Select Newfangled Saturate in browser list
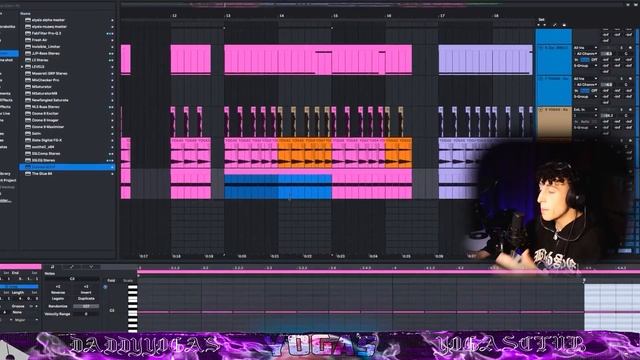The width and height of the screenshot is (640, 360). 67,100
